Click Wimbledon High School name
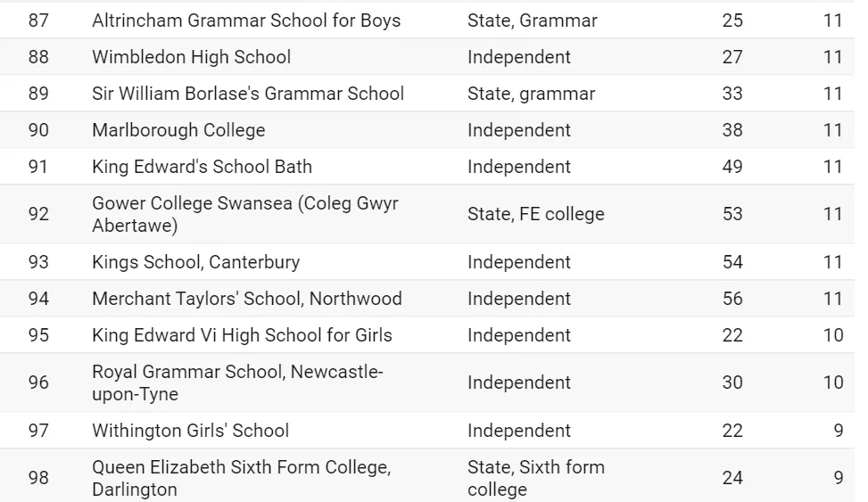This screenshot has height=502, width=868. [191, 57]
